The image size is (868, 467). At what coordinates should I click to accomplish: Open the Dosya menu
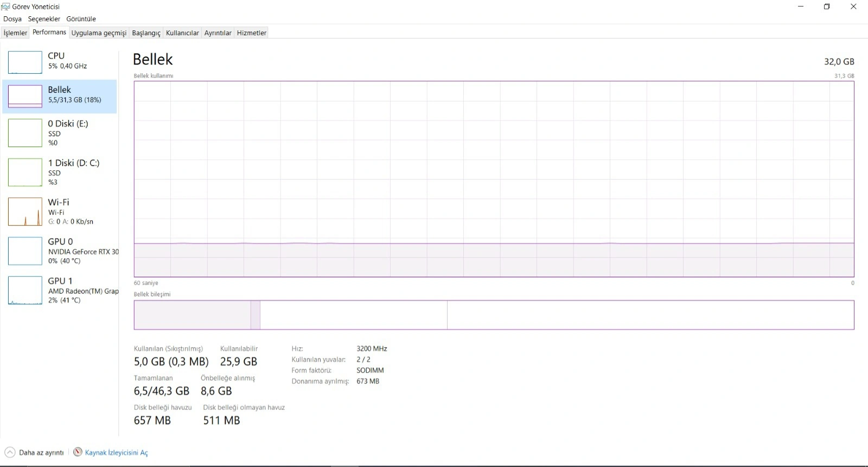click(x=12, y=19)
